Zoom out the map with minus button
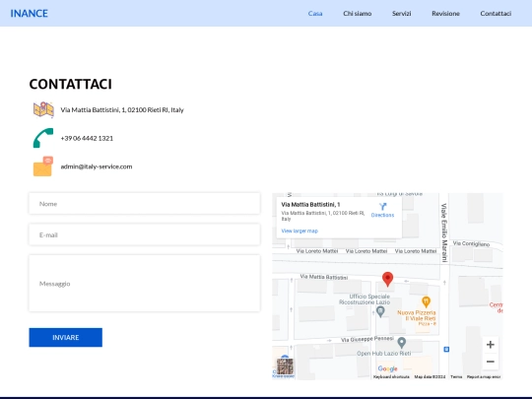Image resolution: width=532 pixels, height=399 pixels. click(491, 362)
